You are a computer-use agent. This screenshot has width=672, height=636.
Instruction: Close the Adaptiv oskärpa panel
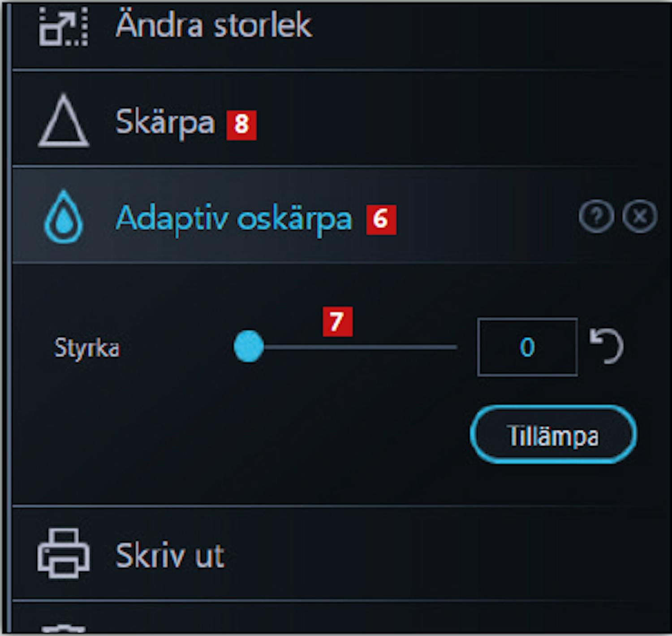tap(640, 216)
